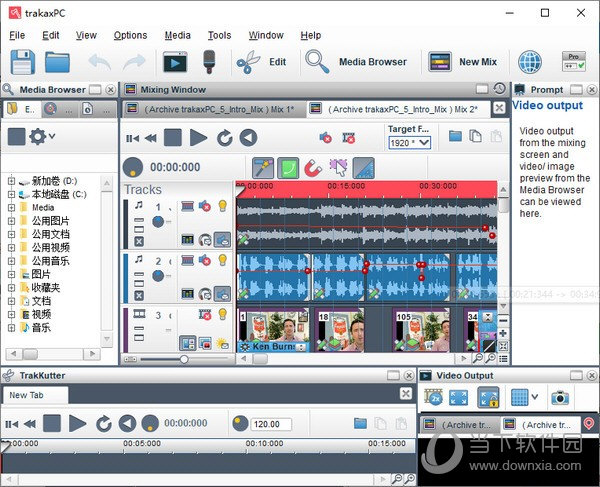600x487 pixels.
Task: Switch to the Mix 2* tab
Action: [x=398, y=109]
